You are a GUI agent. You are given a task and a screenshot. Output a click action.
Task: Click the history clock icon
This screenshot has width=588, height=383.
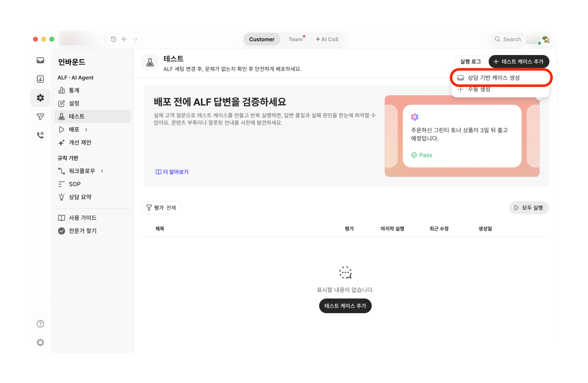click(114, 39)
